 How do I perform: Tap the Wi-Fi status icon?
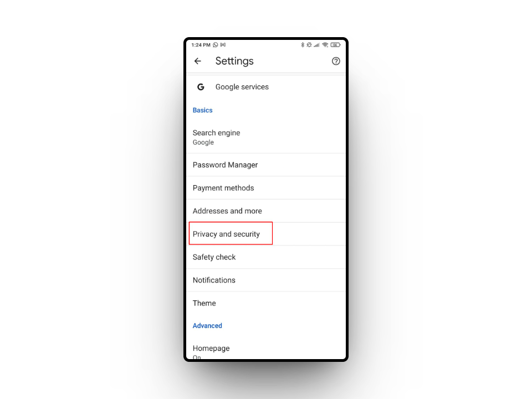point(325,45)
